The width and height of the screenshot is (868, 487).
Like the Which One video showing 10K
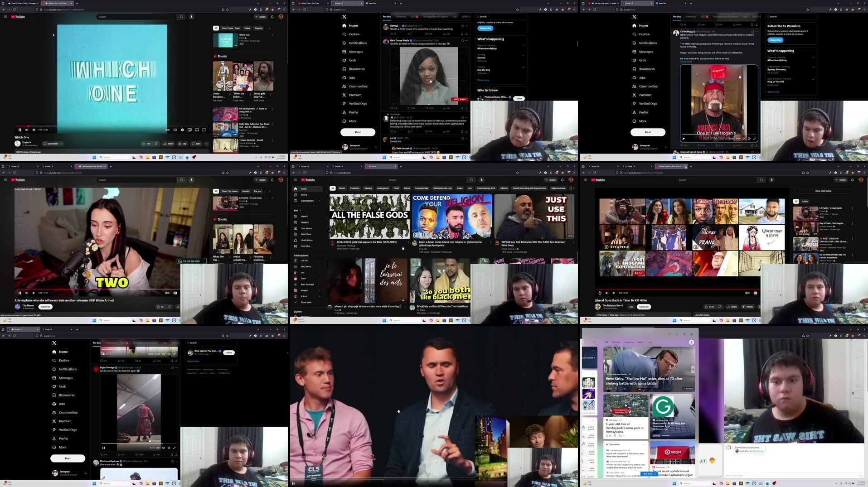[147, 144]
